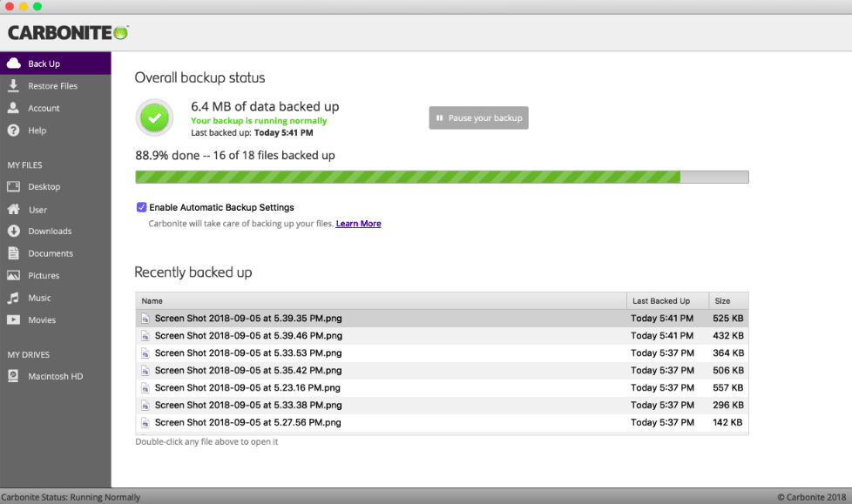Screen dimensions: 852x504
Task: Open the Back Up section label
Action: (44, 64)
